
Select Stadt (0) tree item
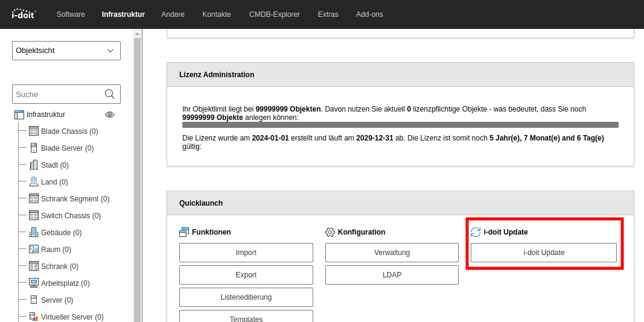55,165
